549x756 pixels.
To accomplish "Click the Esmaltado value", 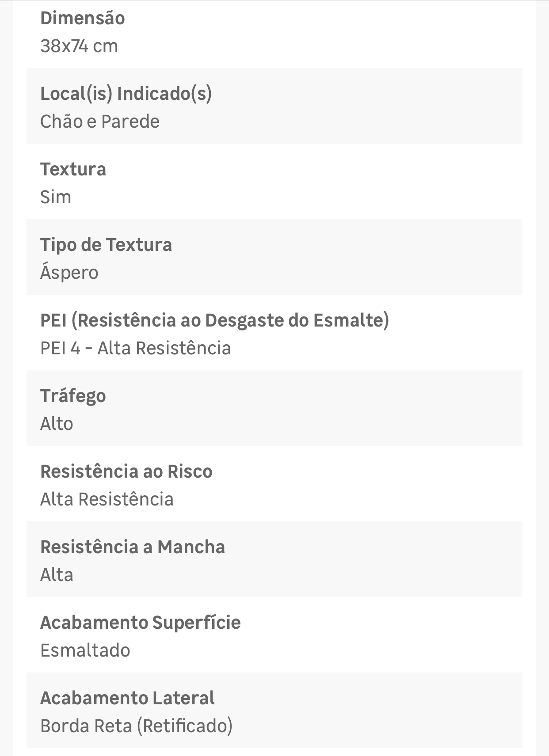I will pyautogui.click(x=85, y=650).
